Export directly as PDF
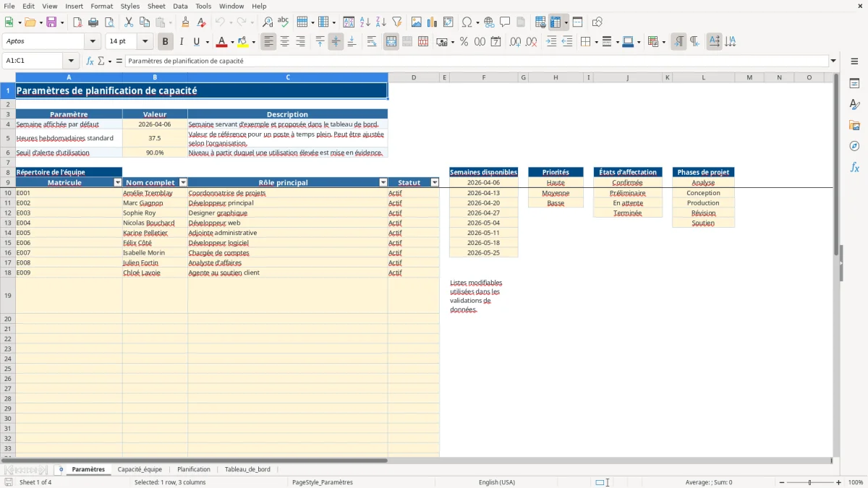 point(77,22)
